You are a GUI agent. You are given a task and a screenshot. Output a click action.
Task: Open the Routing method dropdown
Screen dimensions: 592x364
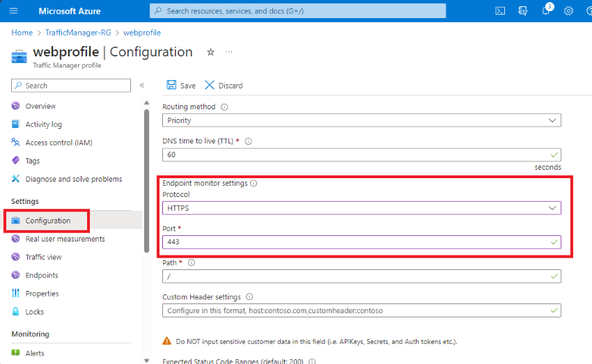(361, 120)
